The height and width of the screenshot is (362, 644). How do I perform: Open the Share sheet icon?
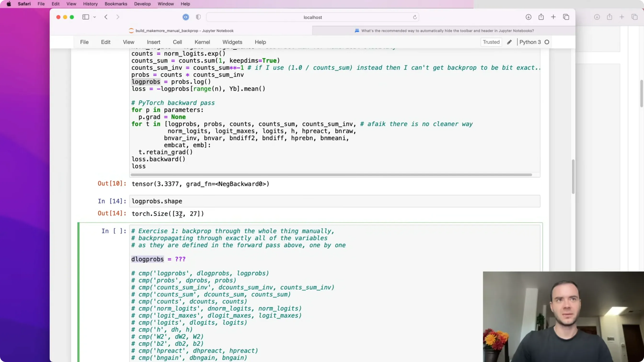coord(541,17)
